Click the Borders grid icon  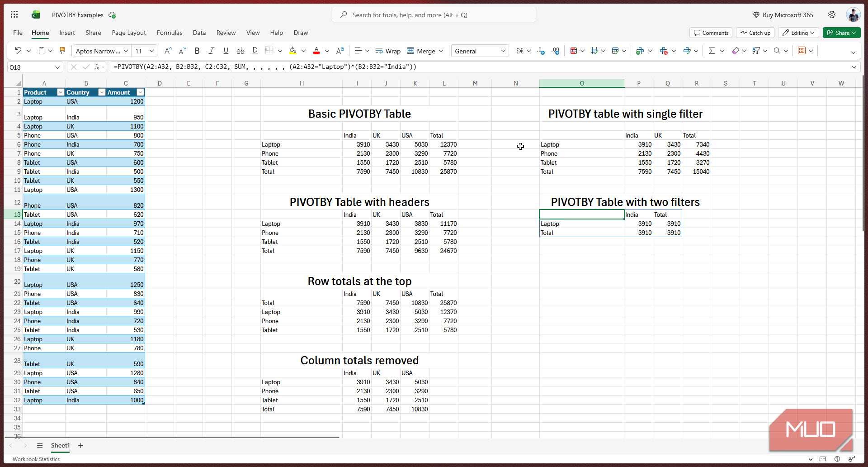269,51
